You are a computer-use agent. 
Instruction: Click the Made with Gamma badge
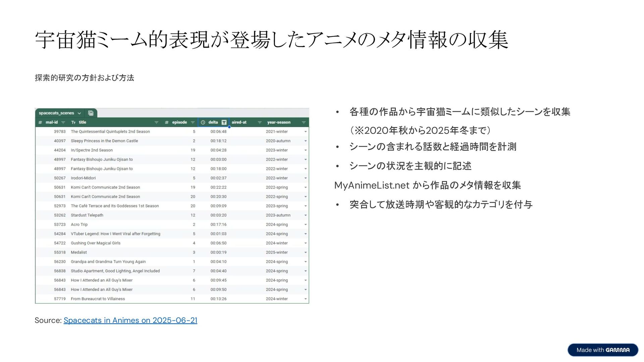[603, 350]
